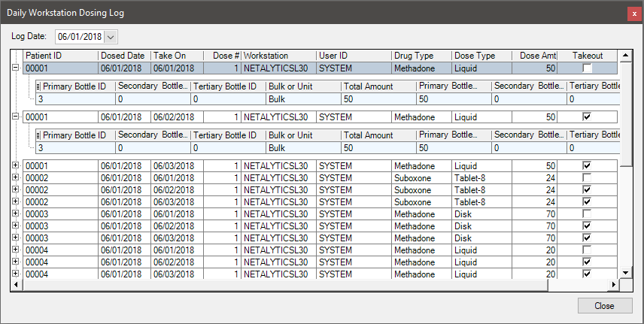The width and height of the screenshot is (644, 324).
Task: Expand patient 00003 row taking on 06/01/2018
Action: [x=16, y=213]
